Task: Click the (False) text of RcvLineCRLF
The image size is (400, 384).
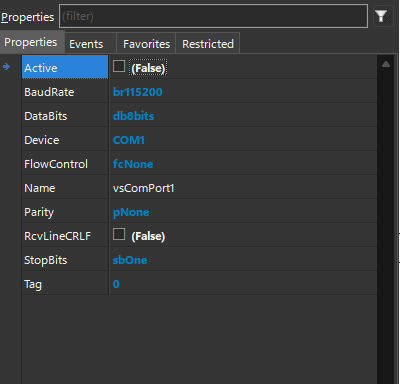Action: coord(148,236)
